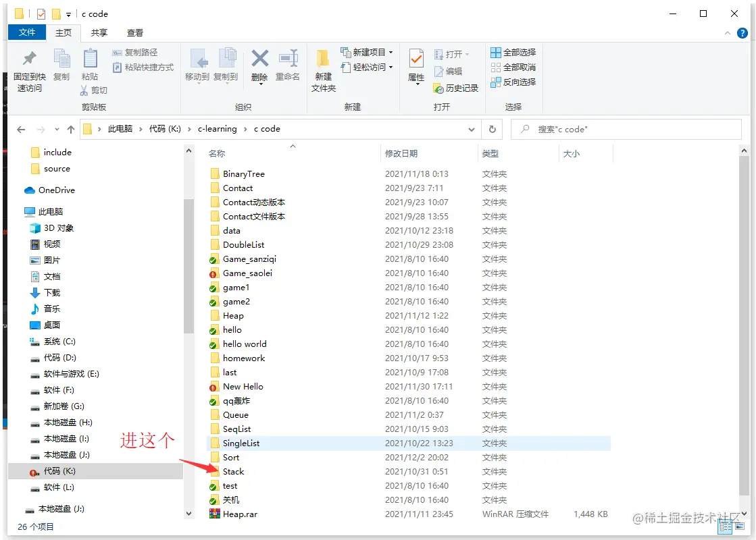Click the Forward navigation arrow
756x540 pixels.
(x=41, y=129)
